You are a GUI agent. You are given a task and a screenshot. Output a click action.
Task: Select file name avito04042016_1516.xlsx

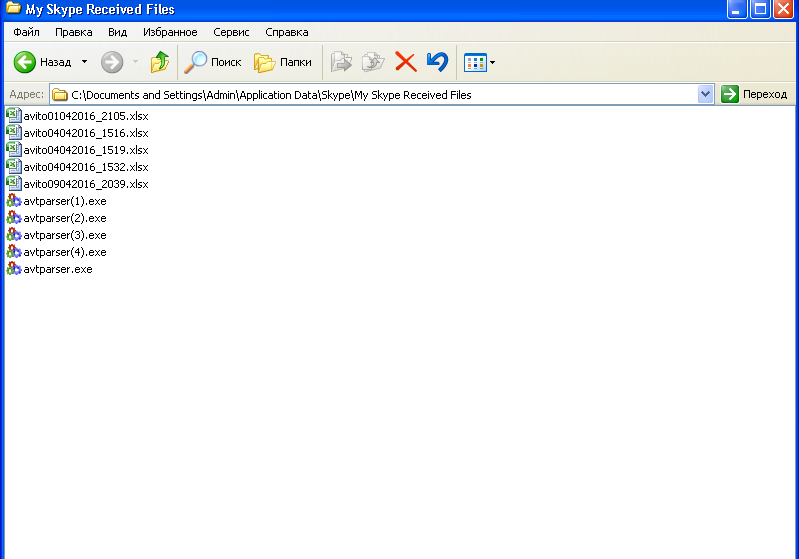(86, 133)
